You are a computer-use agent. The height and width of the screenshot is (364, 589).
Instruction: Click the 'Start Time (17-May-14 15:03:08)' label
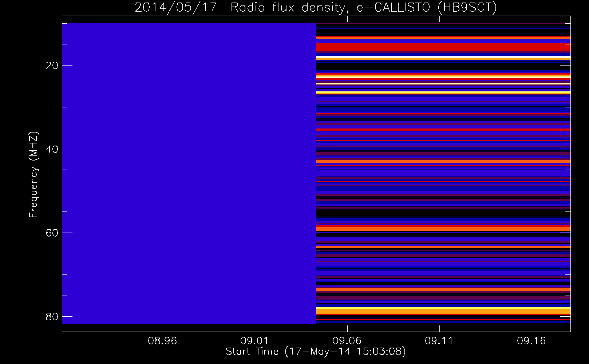(x=316, y=352)
